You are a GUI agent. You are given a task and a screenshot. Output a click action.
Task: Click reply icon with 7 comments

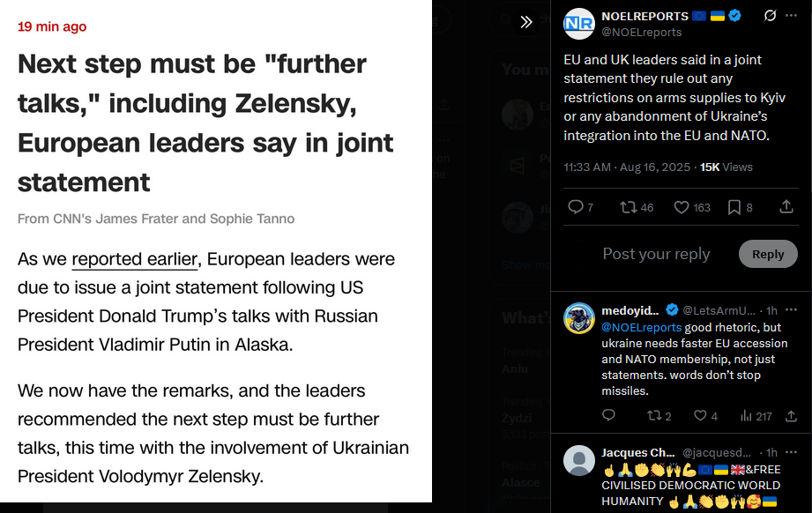point(580,207)
